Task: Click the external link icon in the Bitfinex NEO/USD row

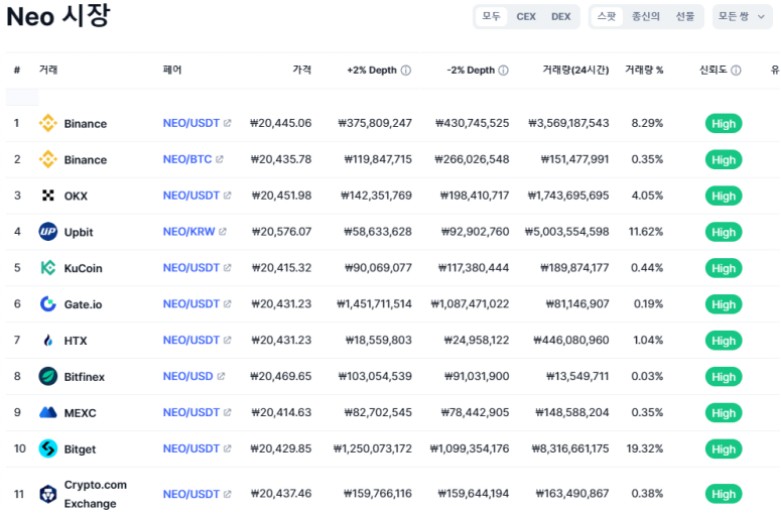Action: point(221,376)
